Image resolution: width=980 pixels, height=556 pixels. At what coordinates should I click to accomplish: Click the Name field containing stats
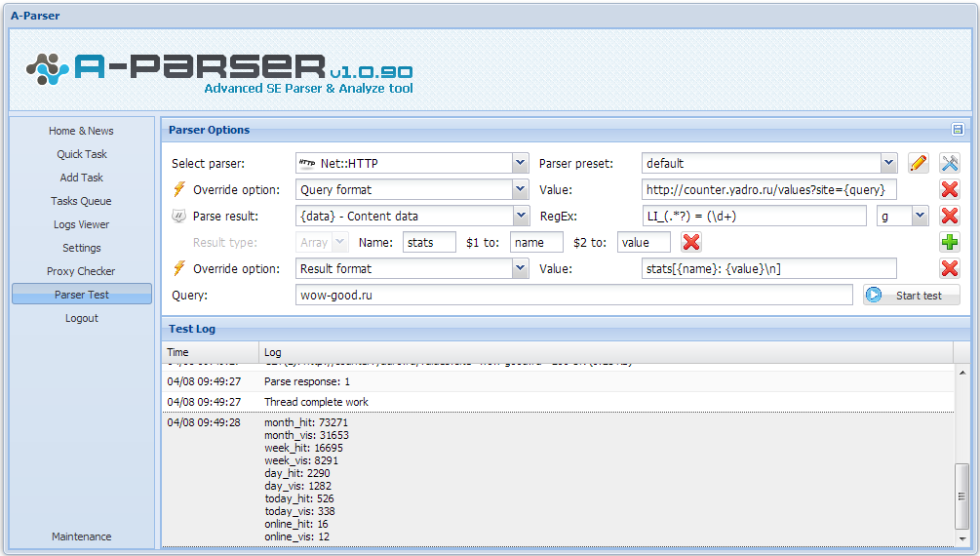pos(429,242)
